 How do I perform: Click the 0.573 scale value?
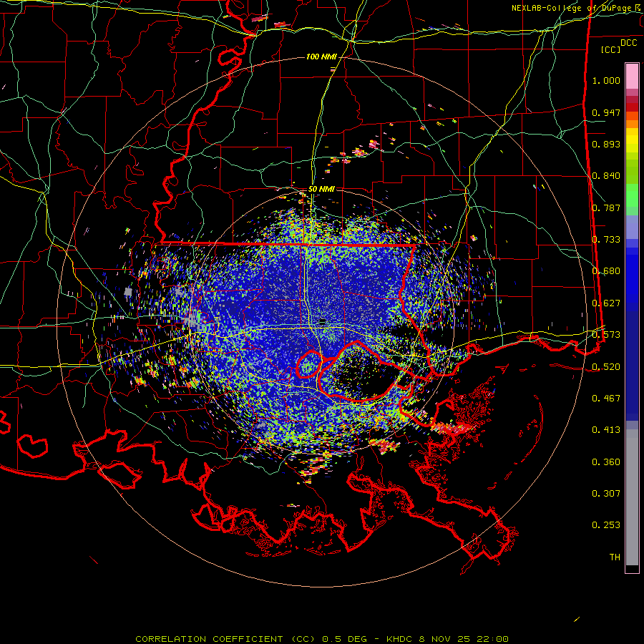coord(606,335)
